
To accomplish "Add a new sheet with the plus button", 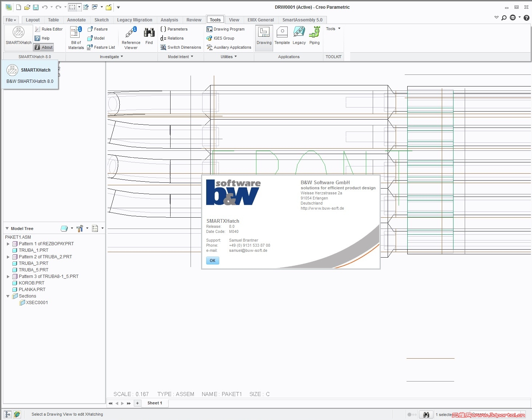I will click(137, 403).
